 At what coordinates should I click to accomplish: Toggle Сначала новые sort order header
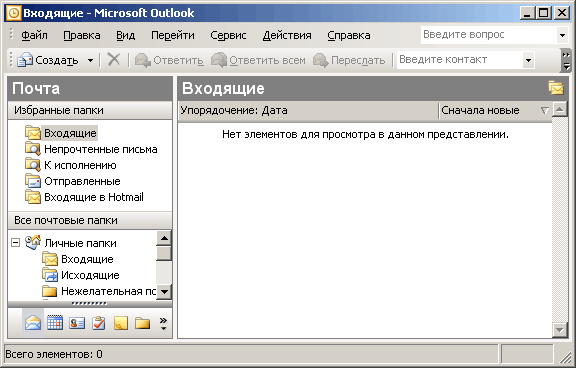click(494, 110)
